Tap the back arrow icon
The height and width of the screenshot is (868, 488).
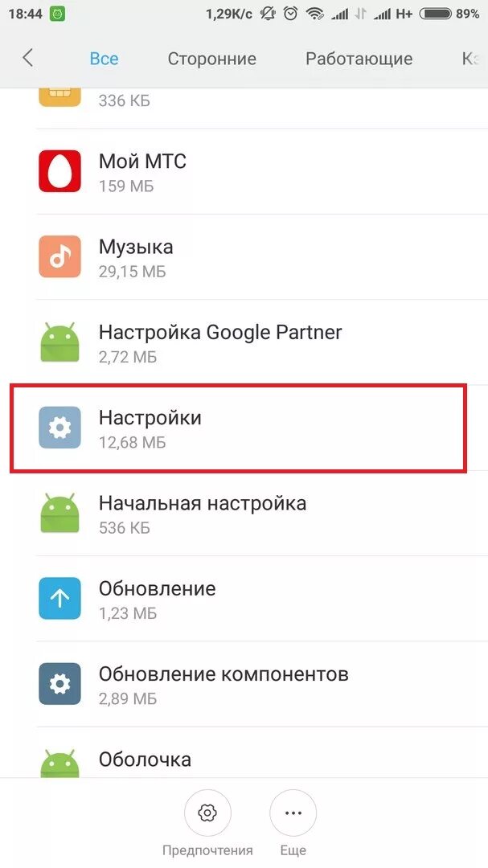pos(27,58)
